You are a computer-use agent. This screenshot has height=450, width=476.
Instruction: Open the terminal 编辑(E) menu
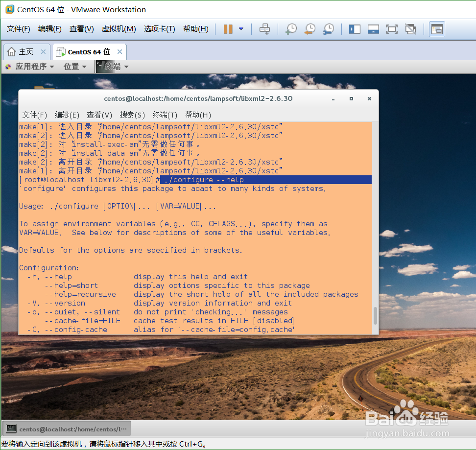tap(67, 115)
